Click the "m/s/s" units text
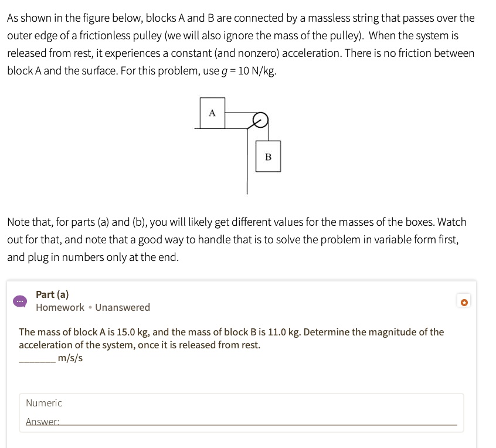The height and width of the screenshot is (448, 496). pyautogui.click(x=70, y=358)
